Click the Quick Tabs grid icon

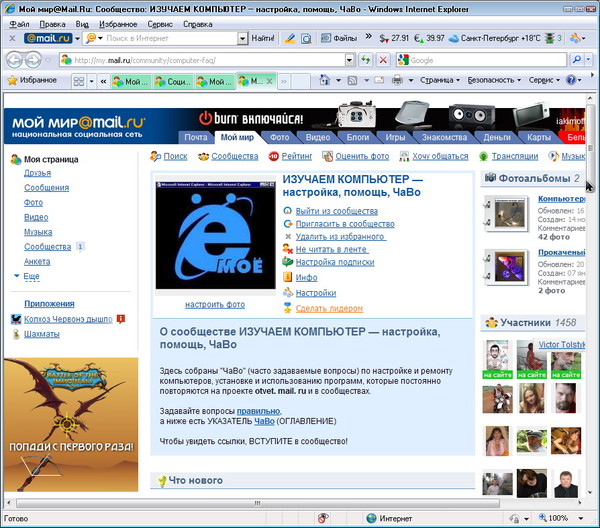click(79, 81)
